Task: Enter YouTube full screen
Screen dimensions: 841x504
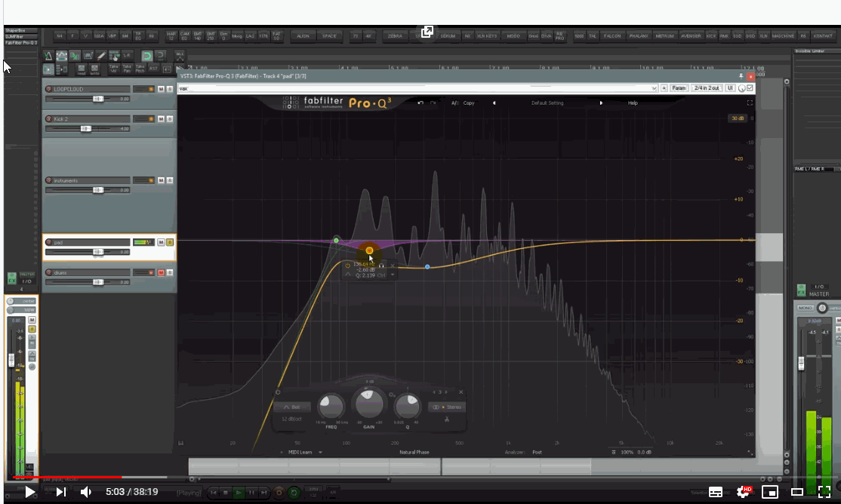Action: click(x=824, y=492)
